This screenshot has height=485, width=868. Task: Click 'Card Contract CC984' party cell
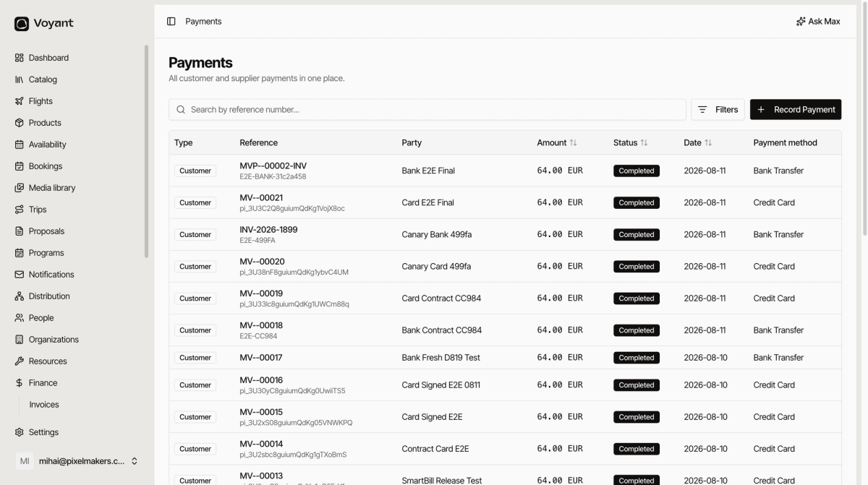[441, 298]
